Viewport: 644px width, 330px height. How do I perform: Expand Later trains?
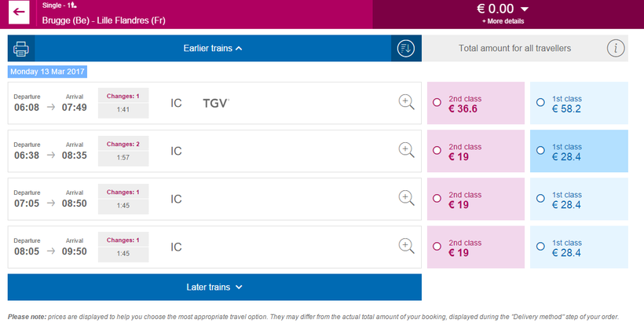[214, 287]
